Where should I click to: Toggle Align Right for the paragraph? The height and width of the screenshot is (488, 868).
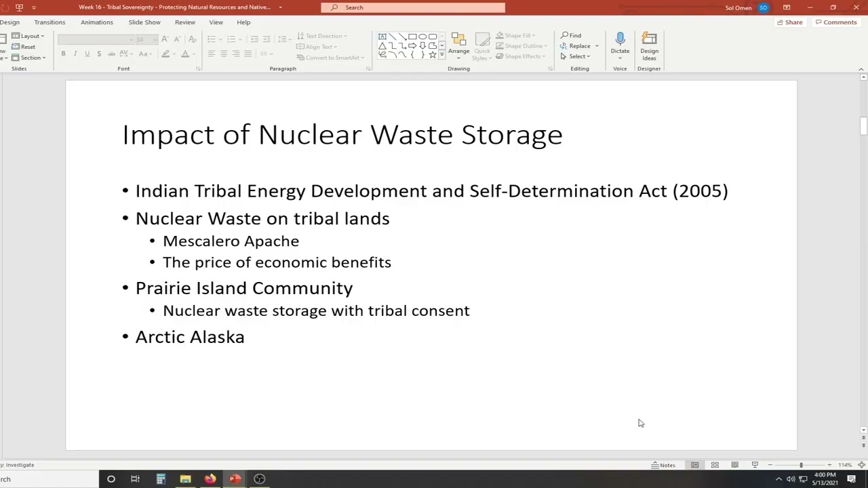(236, 54)
